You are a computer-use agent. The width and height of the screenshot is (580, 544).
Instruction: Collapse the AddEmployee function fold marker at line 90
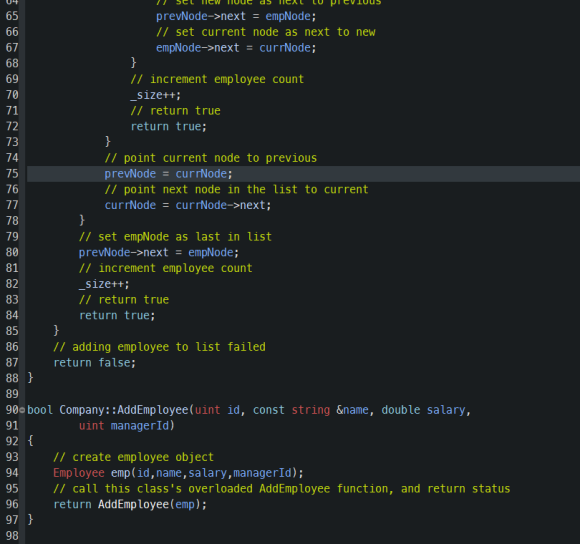[x=22, y=410]
